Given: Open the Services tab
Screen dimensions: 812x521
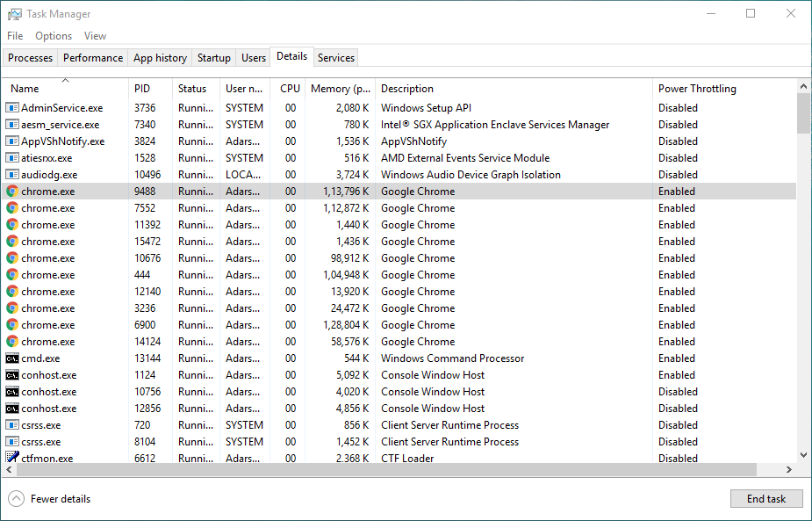Looking at the screenshot, I should tap(336, 58).
